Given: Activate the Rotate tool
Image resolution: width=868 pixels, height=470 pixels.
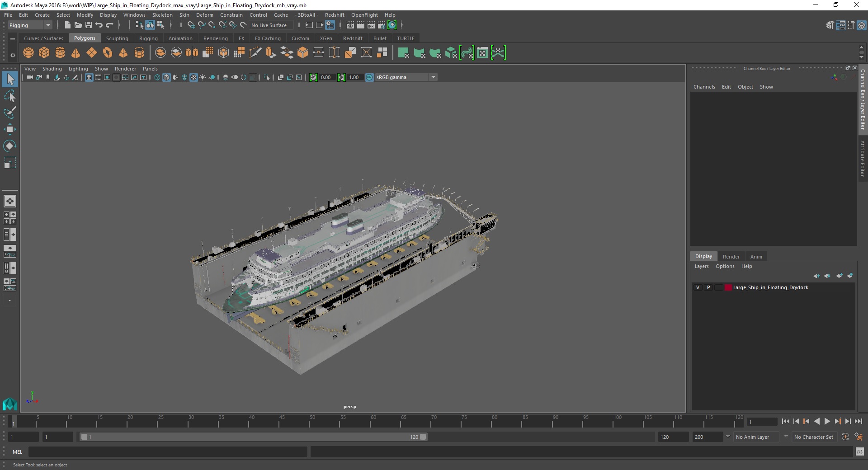Looking at the screenshot, I should tap(10, 146).
